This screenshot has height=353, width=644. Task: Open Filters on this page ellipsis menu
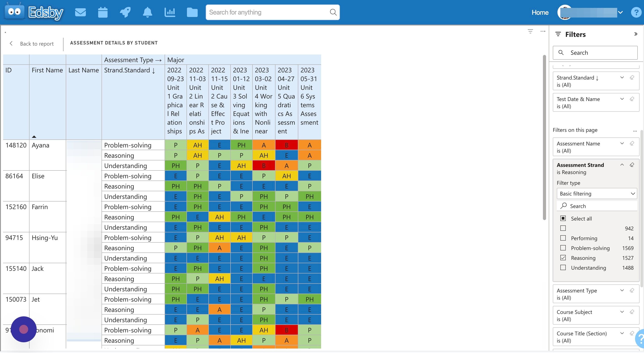click(x=635, y=130)
